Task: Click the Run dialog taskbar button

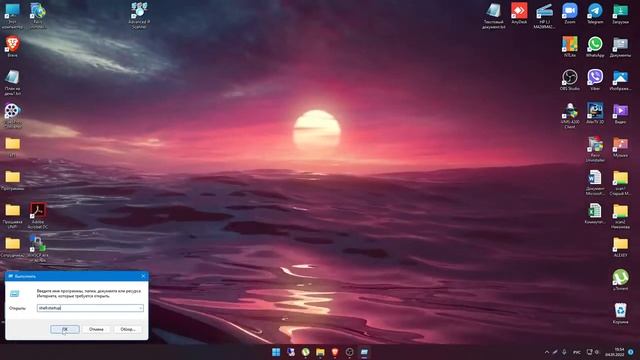Action: [364, 352]
